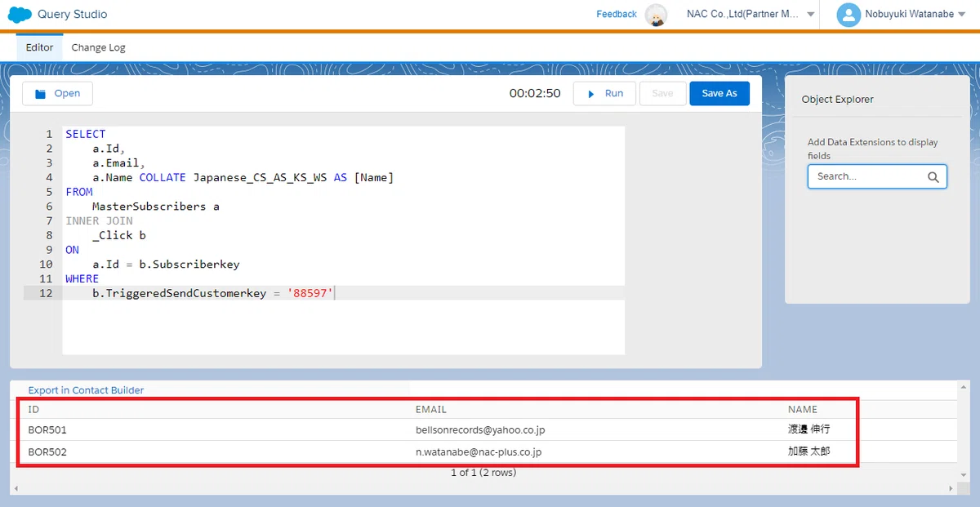Click the ID column header

pos(33,409)
